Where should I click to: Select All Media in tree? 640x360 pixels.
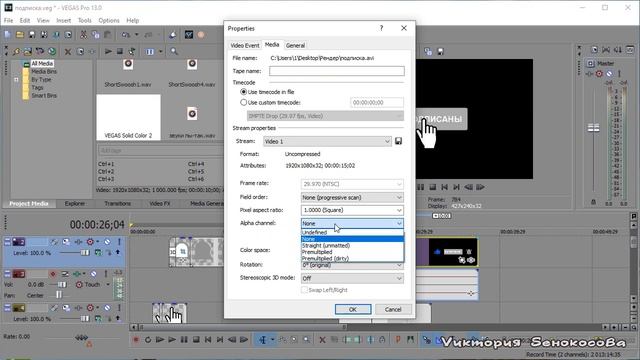coord(42,64)
